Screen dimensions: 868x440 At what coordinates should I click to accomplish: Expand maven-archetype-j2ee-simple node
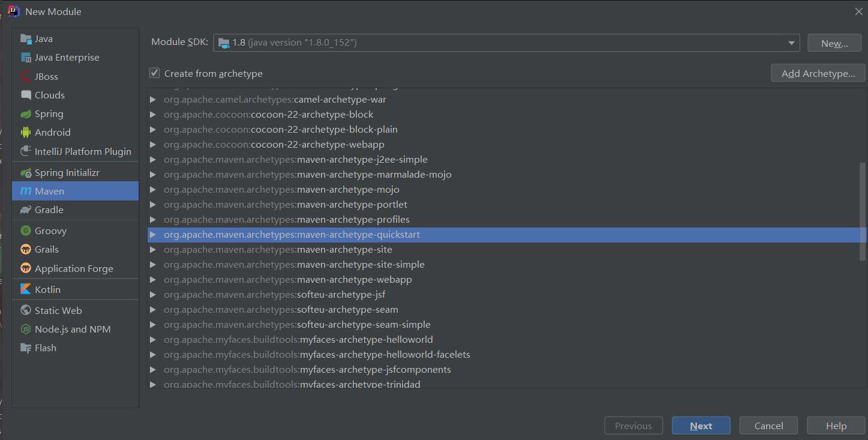tap(153, 160)
